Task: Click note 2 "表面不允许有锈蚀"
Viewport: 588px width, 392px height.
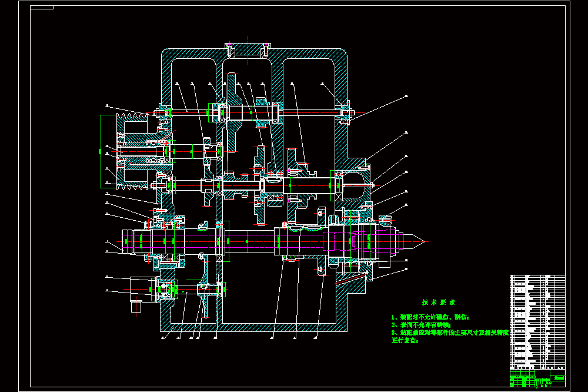Action: coord(422,325)
